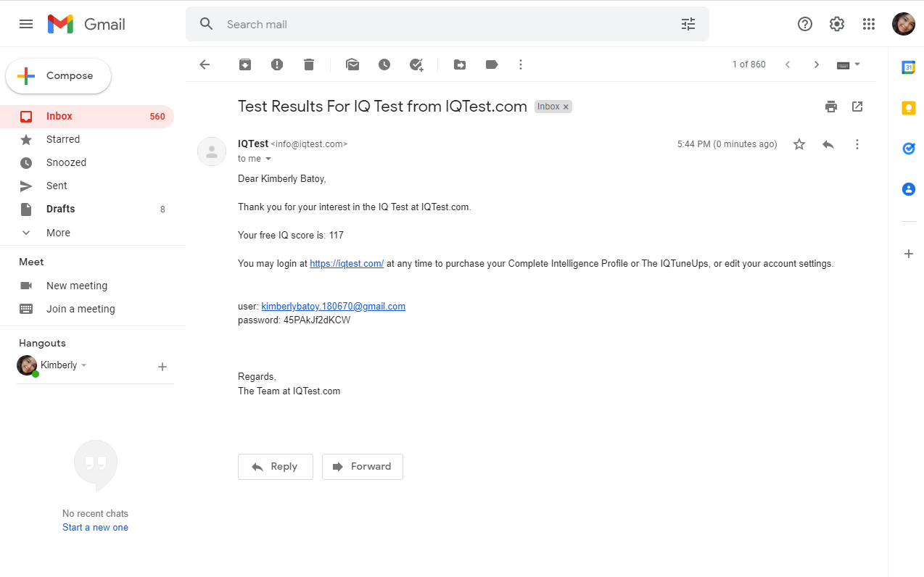The height and width of the screenshot is (577, 924).
Task: Delete the email with the trash icon
Action: tap(308, 65)
